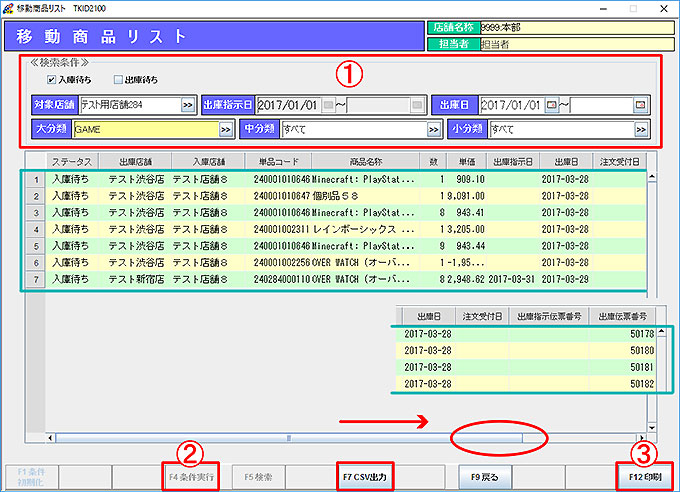Image resolution: width=680 pixels, height=492 pixels.
Task: Click the 対象店舗 text input field
Action: (129, 105)
